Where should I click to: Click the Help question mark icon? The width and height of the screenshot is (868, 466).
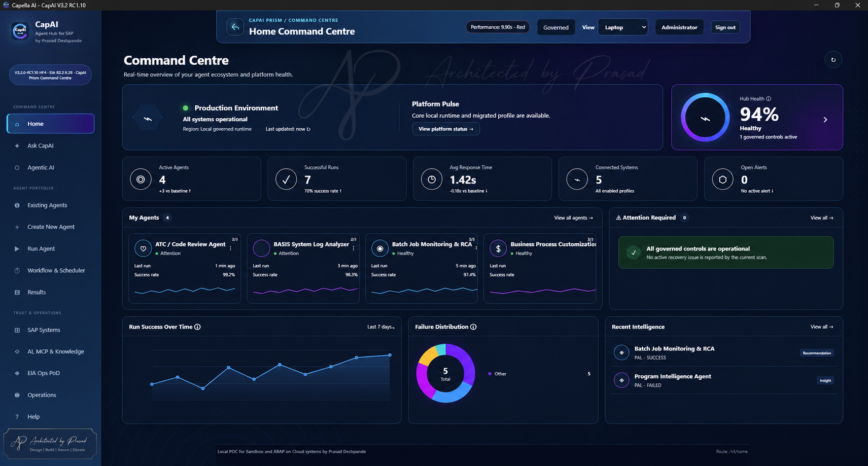click(17, 417)
